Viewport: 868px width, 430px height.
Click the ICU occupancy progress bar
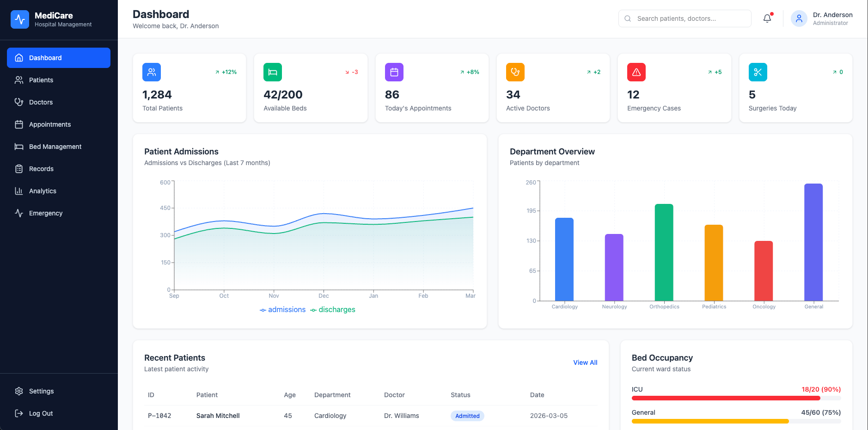pyautogui.click(x=736, y=398)
